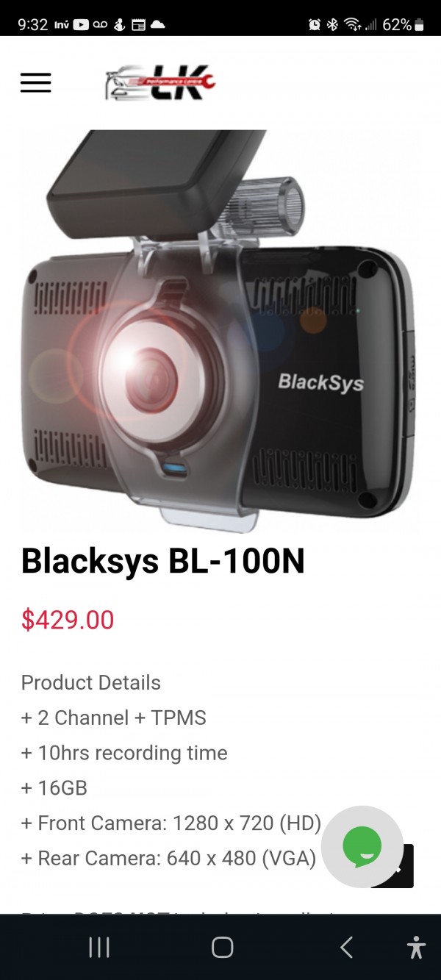Tap the Blacksys dash cam product image

220,331
